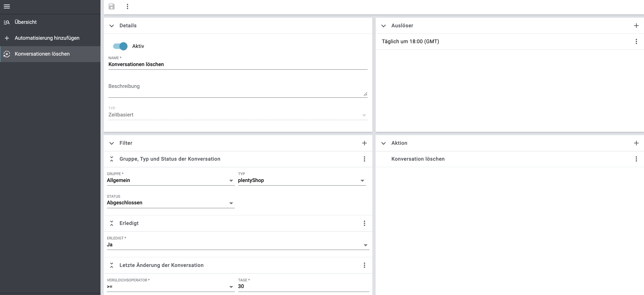The width and height of the screenshot is (644, 295).
Task: Go to Übersicht in the sidebar
Action: (x=26, y=22)
